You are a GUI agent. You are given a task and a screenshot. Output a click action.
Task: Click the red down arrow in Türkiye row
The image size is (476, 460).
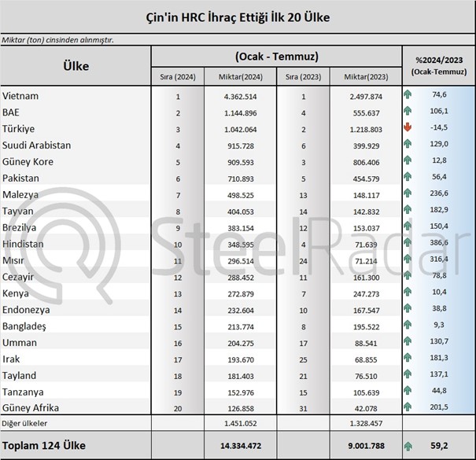pyautogui.click(x=408, y=127)
